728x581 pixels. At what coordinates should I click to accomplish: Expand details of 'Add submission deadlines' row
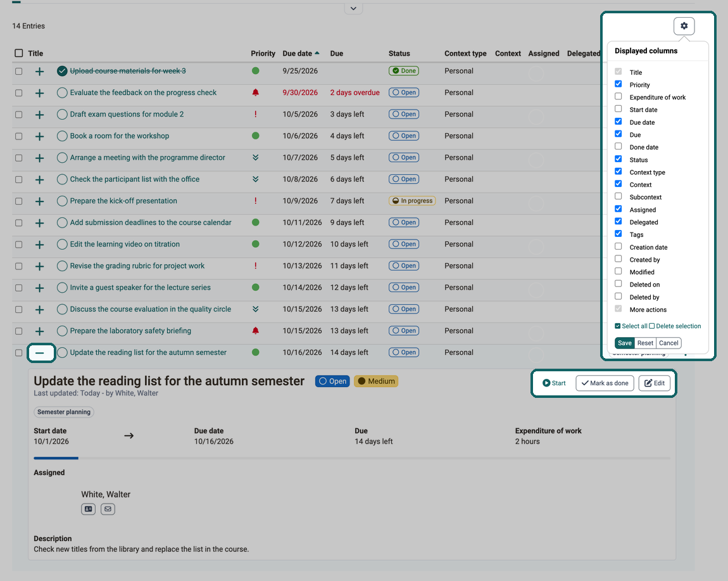(40, 222)
